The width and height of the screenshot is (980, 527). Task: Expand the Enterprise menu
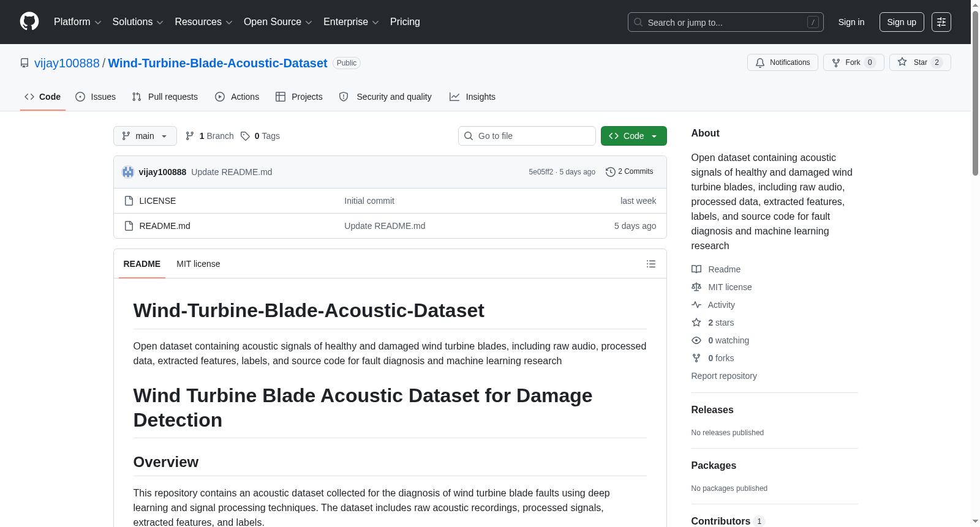click(x=351, y=22)
